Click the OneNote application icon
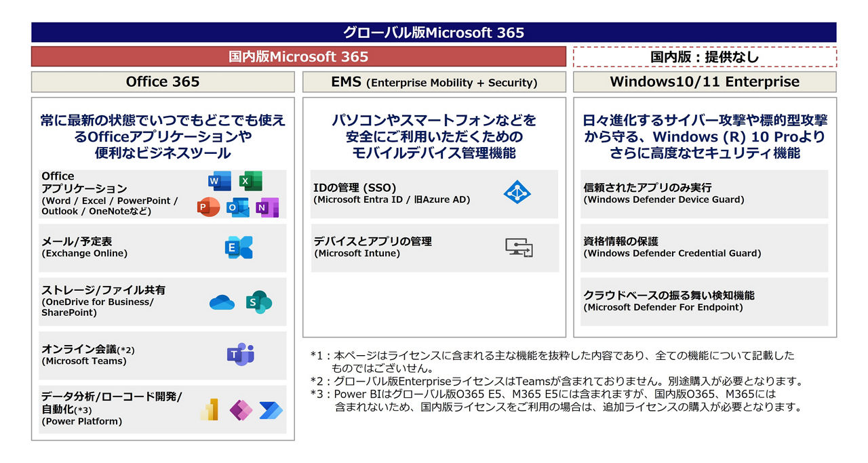 tap(267, 207)
